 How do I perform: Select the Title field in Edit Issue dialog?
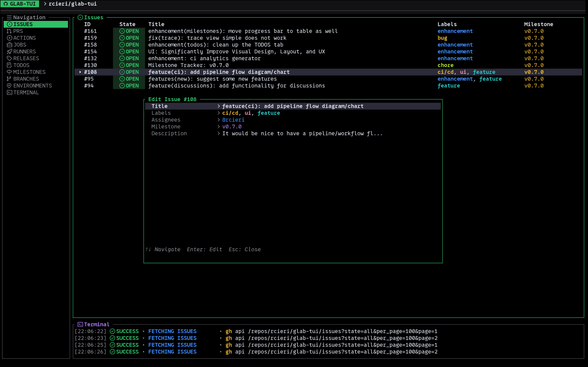(293, 106)
